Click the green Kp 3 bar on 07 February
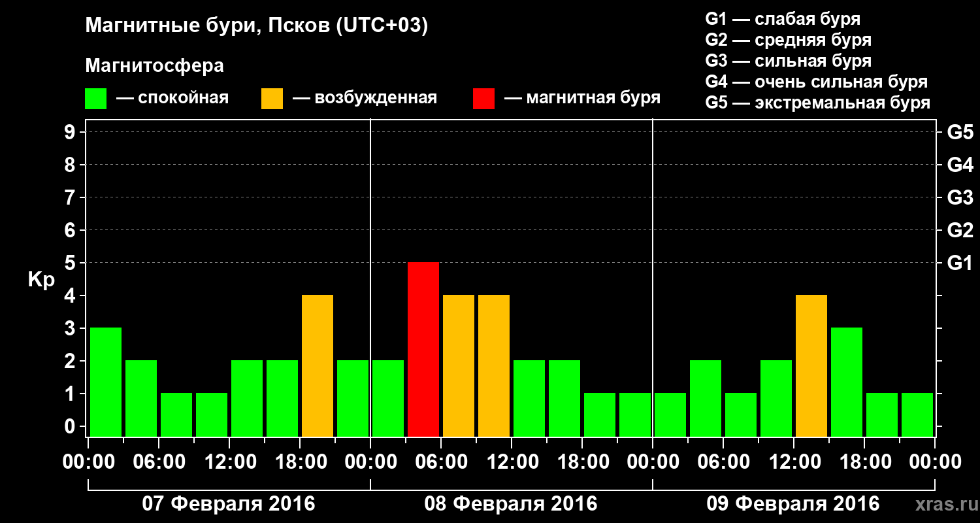The width and height of the screenshot is (980, 523). coord(106,382)
